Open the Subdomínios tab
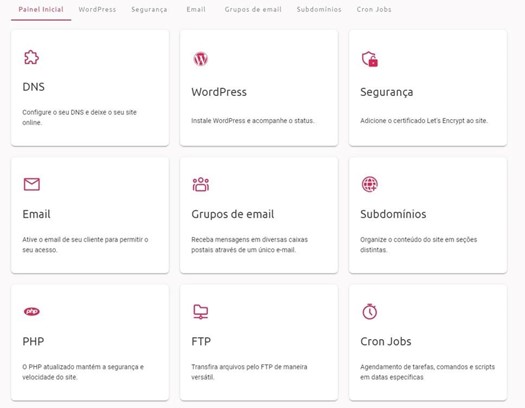 pos(319,9)
